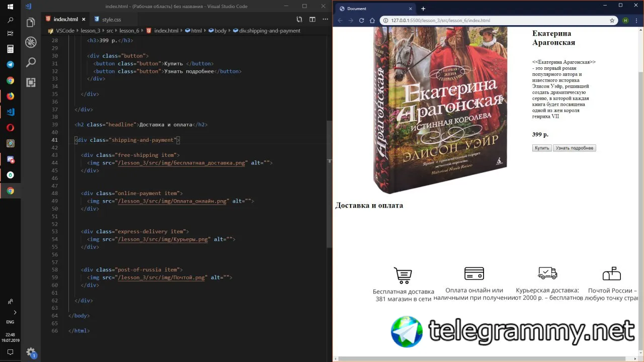The width and height of the screenshot is (644, 362).
Task: Click the src breadcrumb segment
Action: pos(110,31)
